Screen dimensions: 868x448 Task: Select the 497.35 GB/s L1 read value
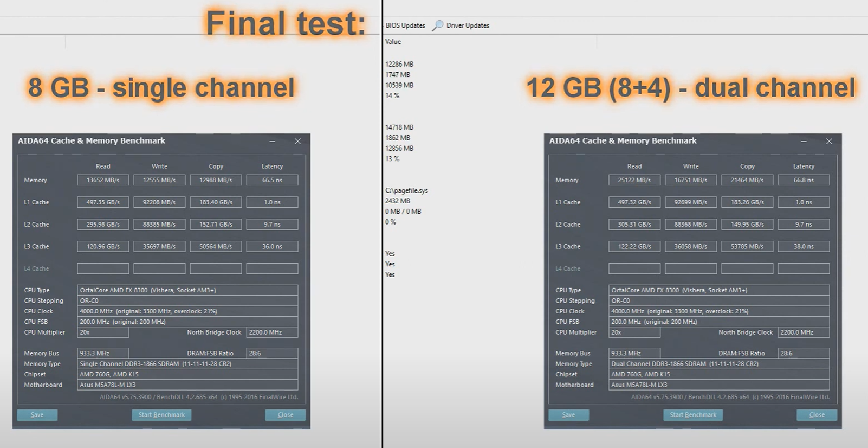pos(103,202)
